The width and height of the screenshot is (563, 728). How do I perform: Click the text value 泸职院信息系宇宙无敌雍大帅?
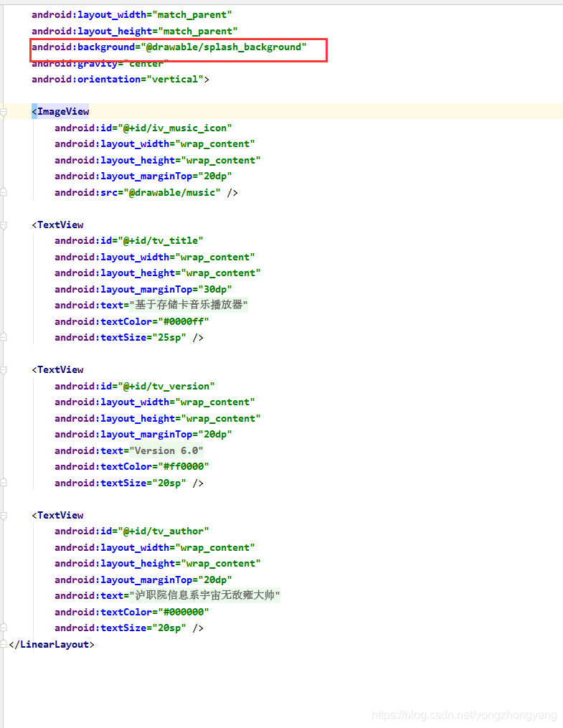click(204, 595)
